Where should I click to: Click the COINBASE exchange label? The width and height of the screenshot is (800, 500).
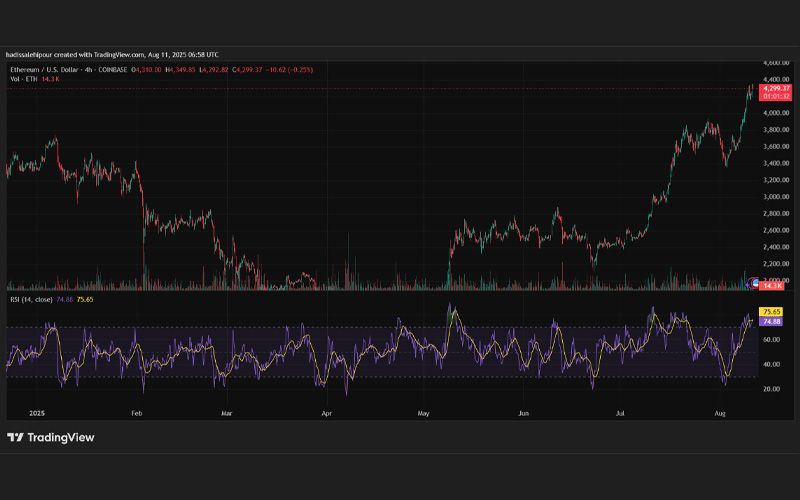pos(112,69)
